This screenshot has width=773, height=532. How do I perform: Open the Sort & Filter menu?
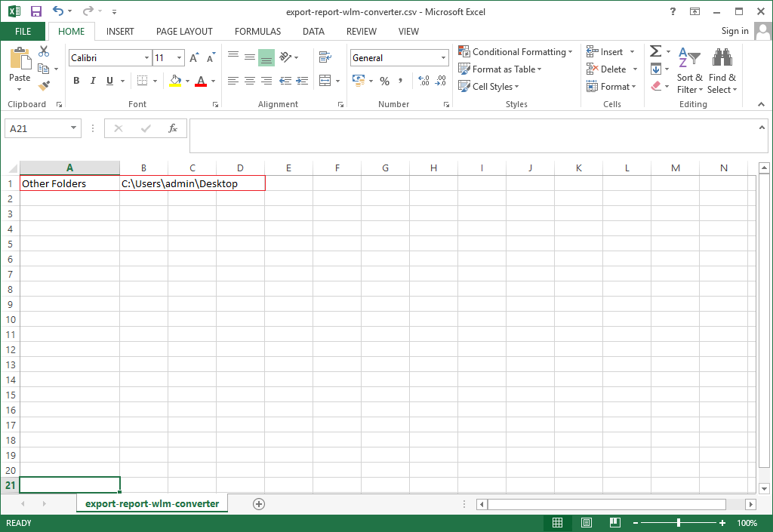(x=690, y=70)
